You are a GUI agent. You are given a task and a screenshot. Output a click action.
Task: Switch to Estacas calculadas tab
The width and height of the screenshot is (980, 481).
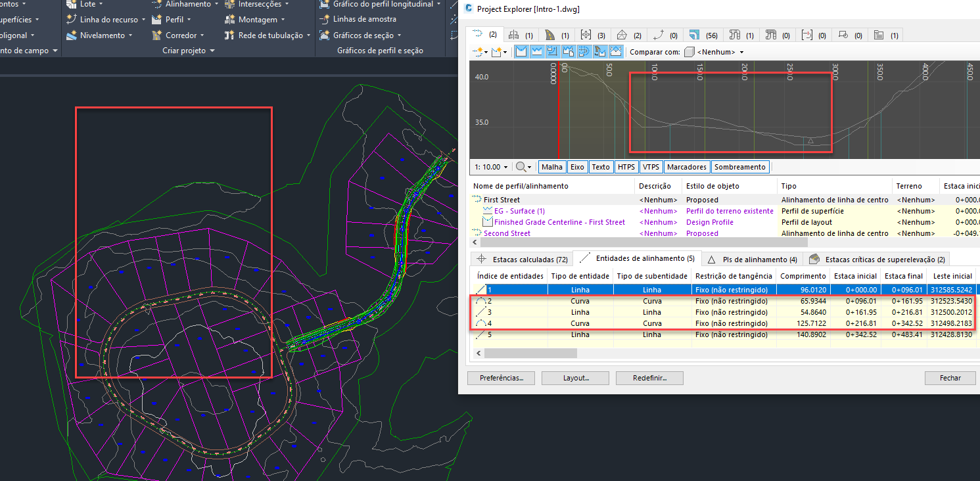click(523, 260)
